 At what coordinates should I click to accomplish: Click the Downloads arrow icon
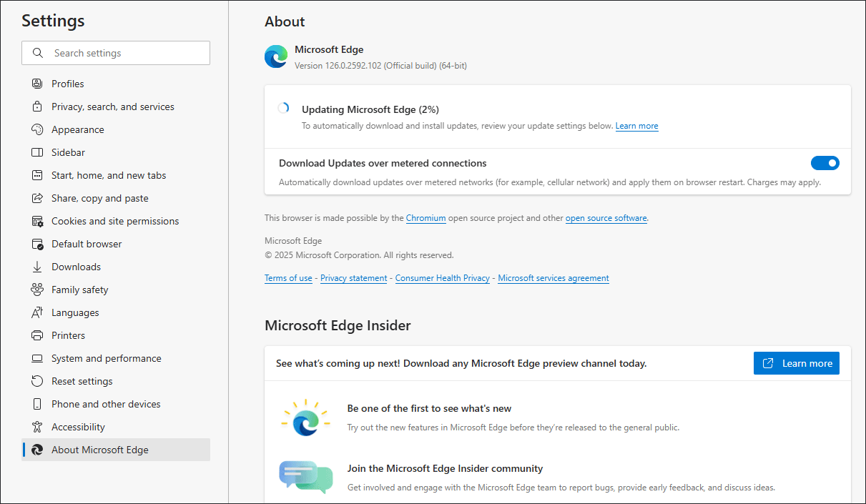point(37,267)
